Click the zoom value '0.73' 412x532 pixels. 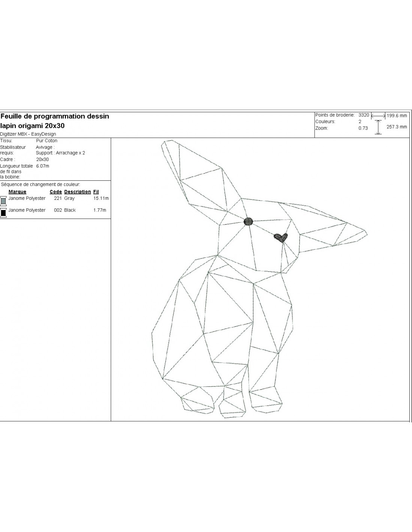pyautogui.click(x=363, y=128)
